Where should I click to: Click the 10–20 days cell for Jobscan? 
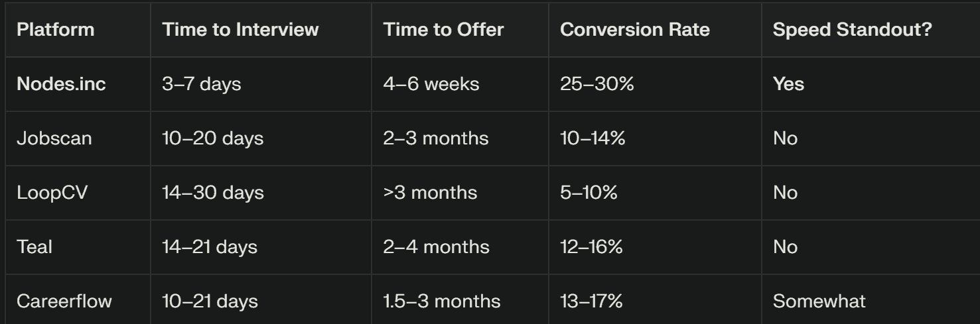click(213, 138)
